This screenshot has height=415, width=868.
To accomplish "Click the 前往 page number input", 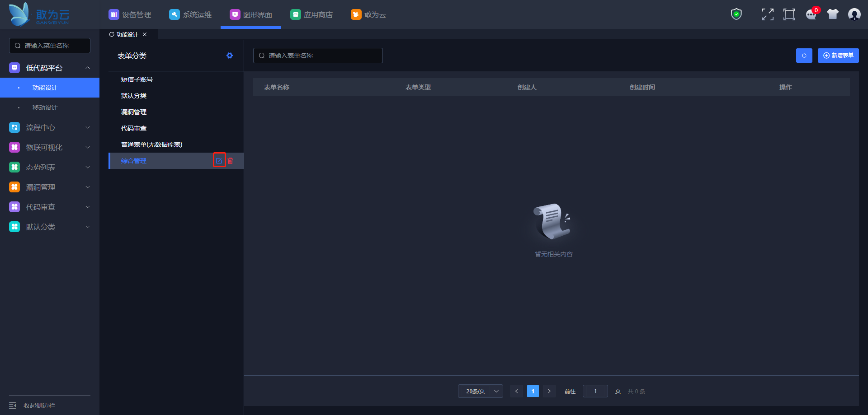I will [595, 391].
